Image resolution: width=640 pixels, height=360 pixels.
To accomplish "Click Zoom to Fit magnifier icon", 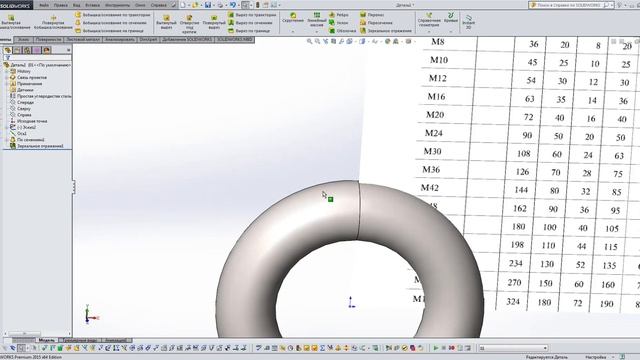I will tap(309, 41).
